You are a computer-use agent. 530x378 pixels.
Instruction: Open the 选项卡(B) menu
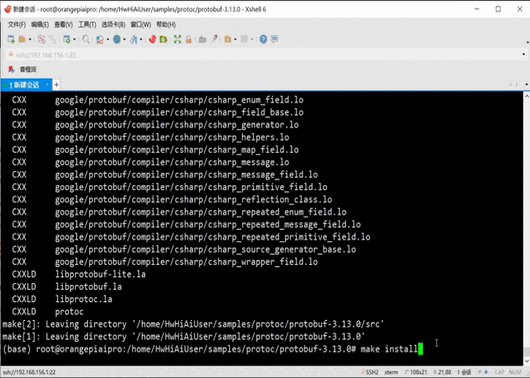click(x=113, y=25)
